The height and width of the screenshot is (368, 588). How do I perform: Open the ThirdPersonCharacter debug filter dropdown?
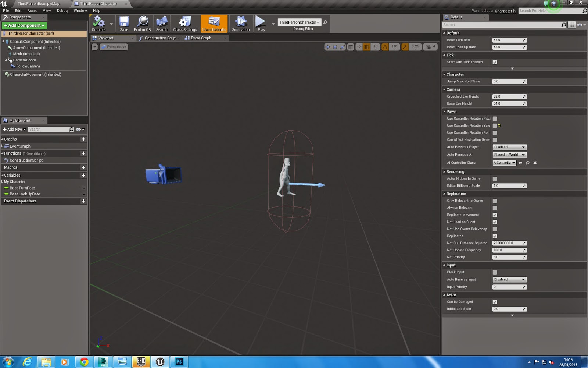[299, 22]
